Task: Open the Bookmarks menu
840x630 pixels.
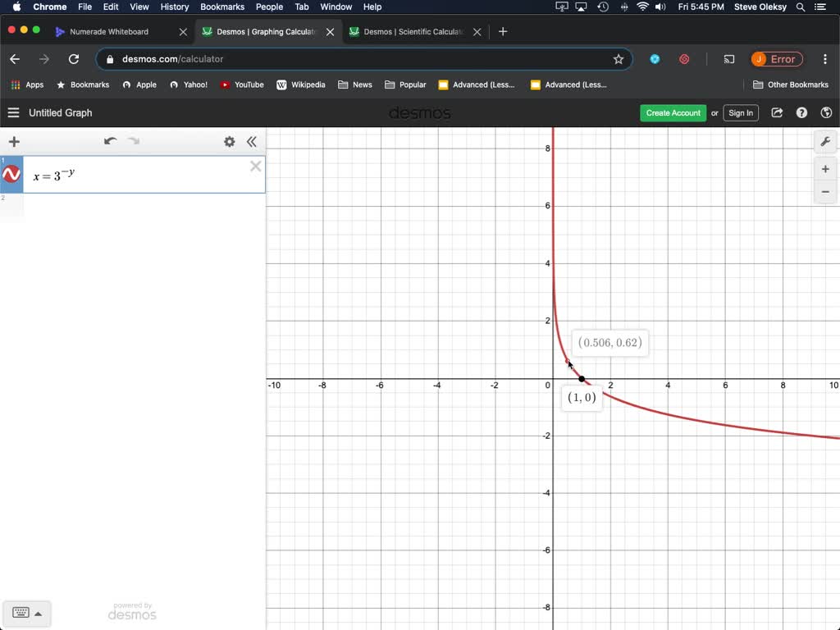Action: (222, 7)
